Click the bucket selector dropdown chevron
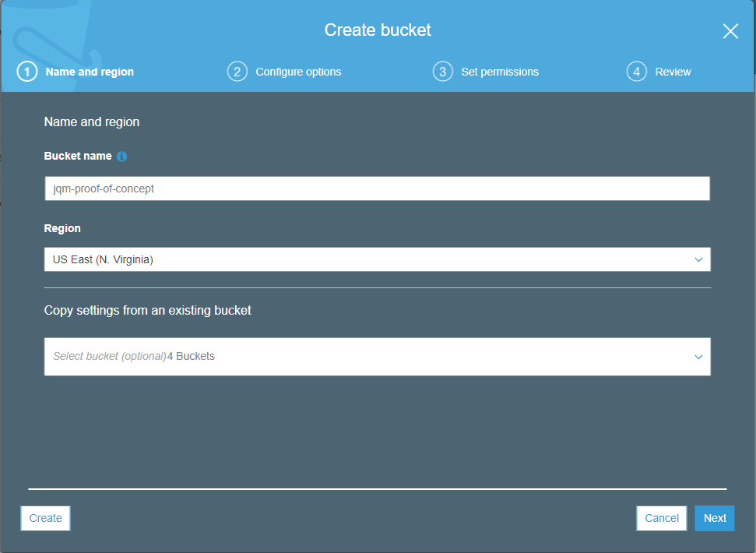756x553 pixels. [x=700, y=356]
